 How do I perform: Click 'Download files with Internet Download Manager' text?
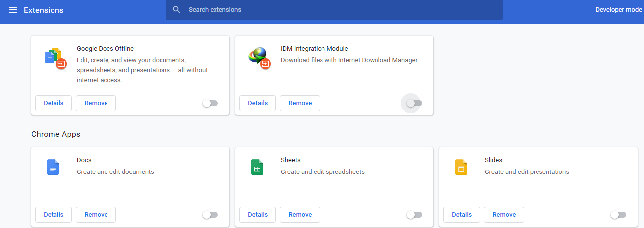coord(349,60)
